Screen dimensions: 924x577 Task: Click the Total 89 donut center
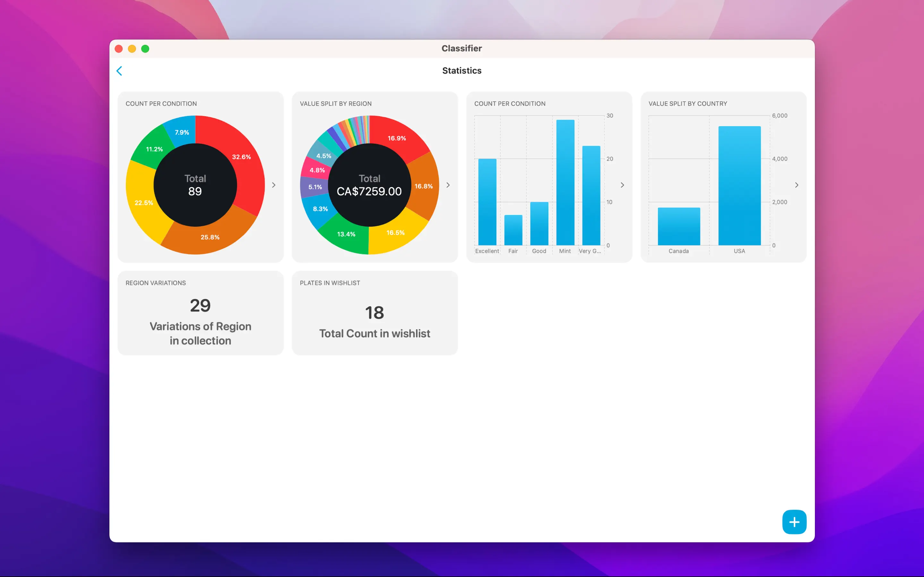click(x=195, y=185)
